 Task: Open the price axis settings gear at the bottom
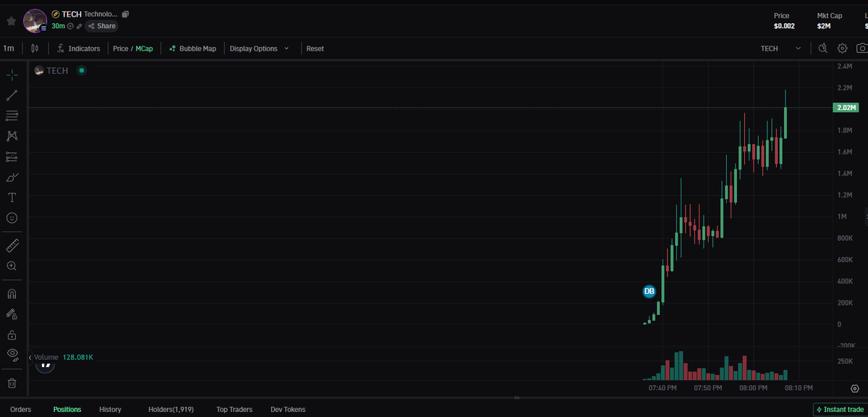854,388
